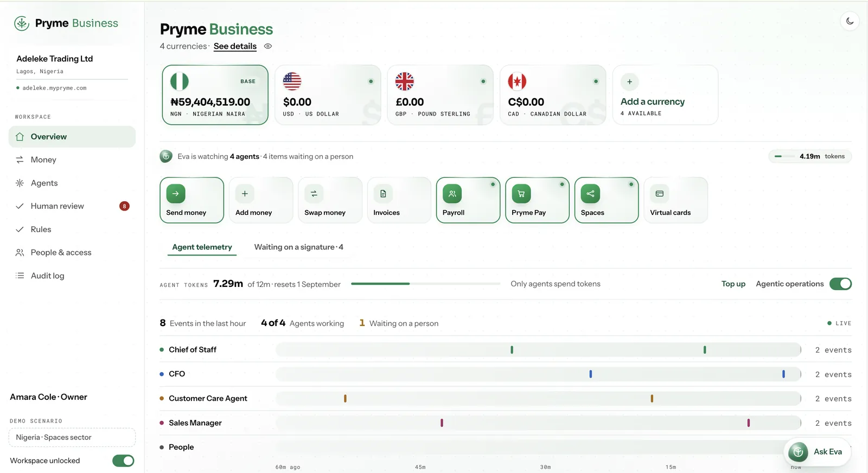Screen dimensions: 868x473
Task: Click the adeleke.mypryme.com domain text
Action: [x=54, y=88]
